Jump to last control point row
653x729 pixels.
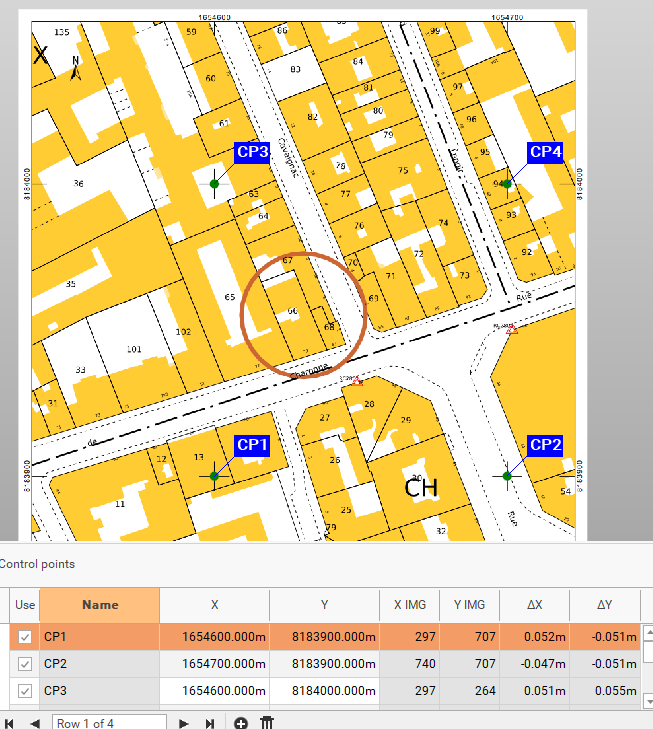pyautogui.click(x=210, y=723)
